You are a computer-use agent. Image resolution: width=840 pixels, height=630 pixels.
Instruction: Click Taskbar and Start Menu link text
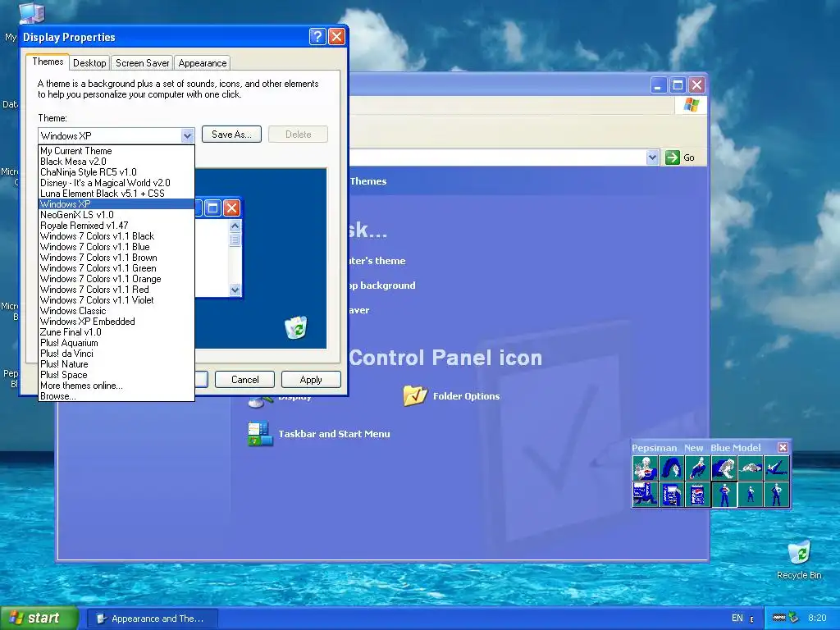(x=335, y=434)
